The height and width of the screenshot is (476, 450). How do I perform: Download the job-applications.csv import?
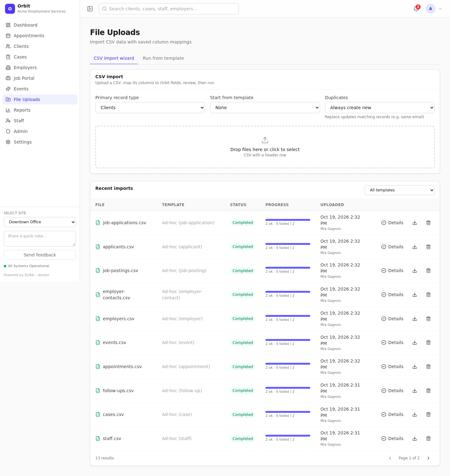pos(415,223)
